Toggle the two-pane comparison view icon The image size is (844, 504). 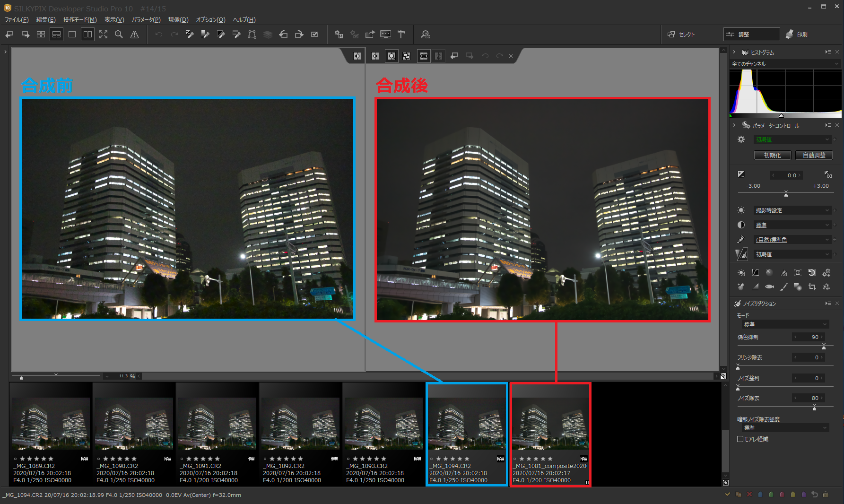click(x=87, y=35)
